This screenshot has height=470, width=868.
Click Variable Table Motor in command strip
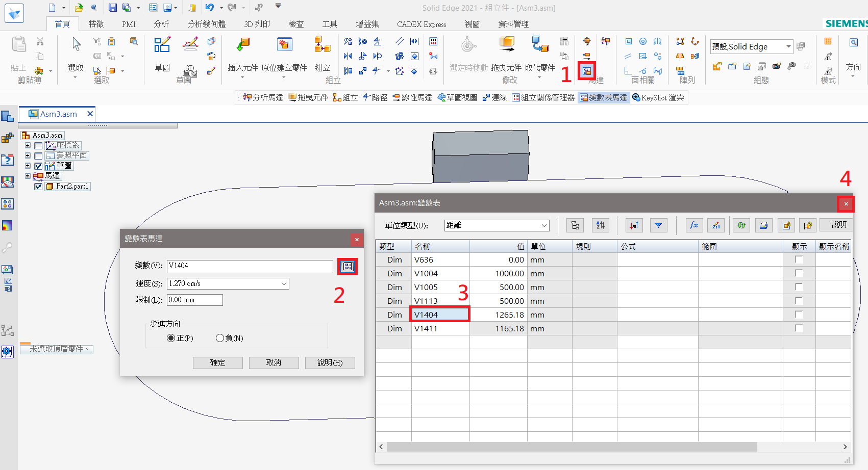click(x=604, y=97)
